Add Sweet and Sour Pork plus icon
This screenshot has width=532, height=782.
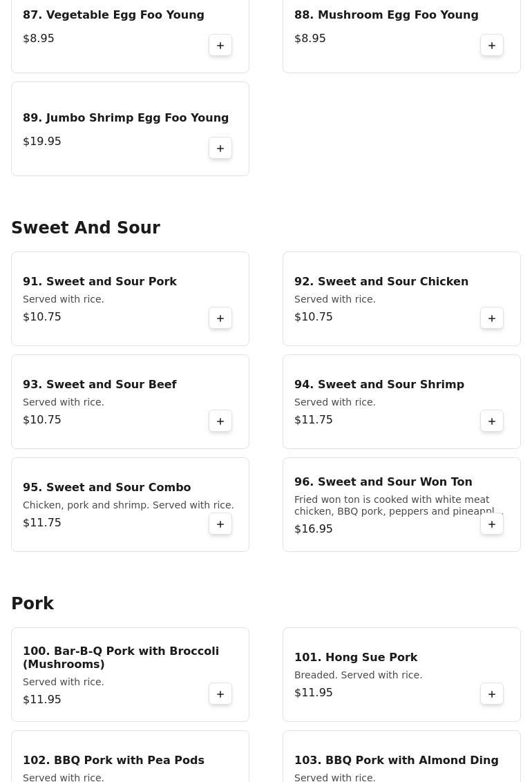[220, 318]
